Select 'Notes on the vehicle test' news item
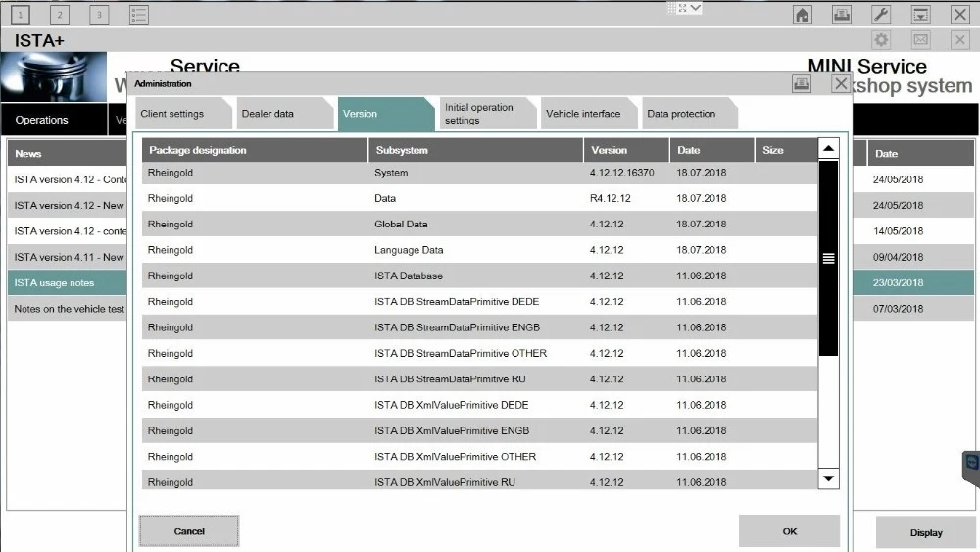 click(x=67, y=309)
